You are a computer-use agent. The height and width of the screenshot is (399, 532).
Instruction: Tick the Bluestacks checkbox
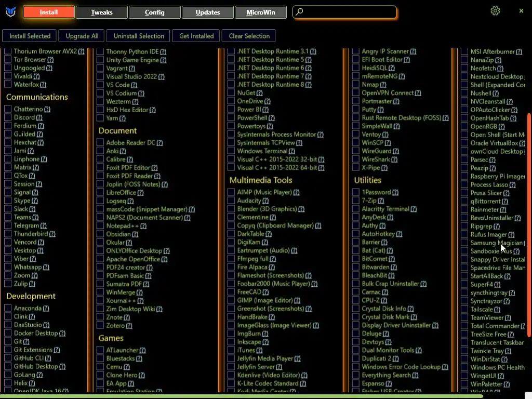coord(100,358)
